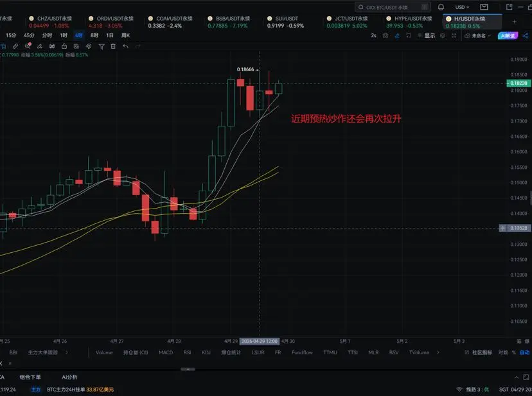
Task: Open the CHZ/USDT永续 symbol tab
Action: (51, 22)
